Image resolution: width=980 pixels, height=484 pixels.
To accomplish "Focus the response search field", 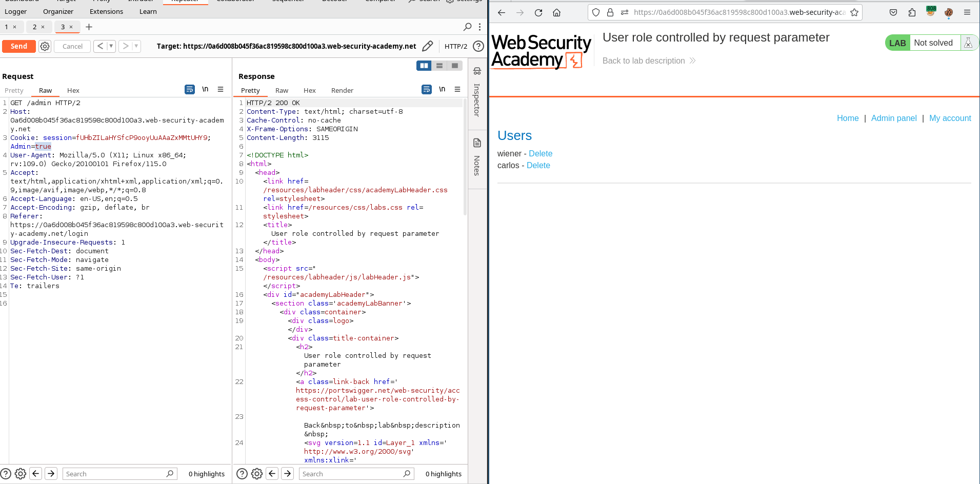I will pyautogui.click(x=356, y=474).
